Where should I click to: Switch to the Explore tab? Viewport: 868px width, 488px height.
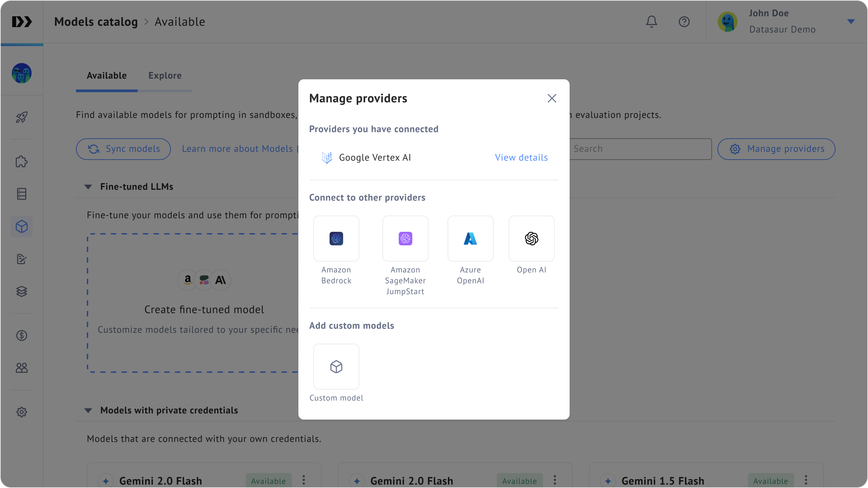point(165,76)
